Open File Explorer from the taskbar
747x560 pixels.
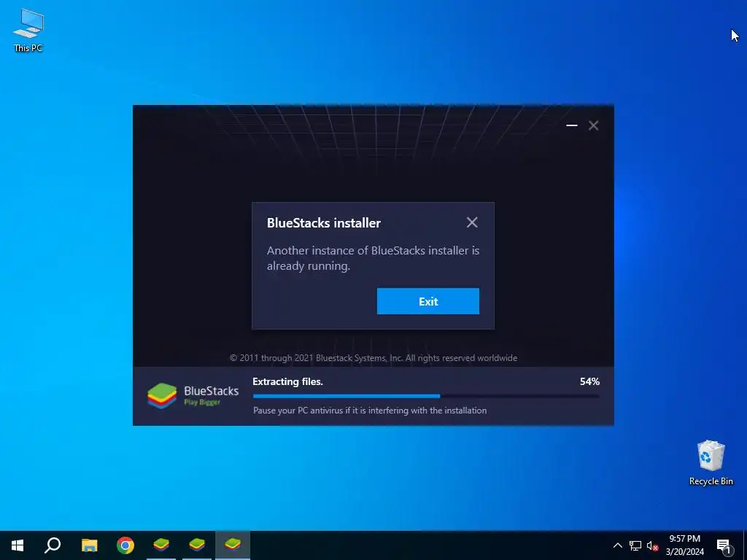(x=89, y=545)
